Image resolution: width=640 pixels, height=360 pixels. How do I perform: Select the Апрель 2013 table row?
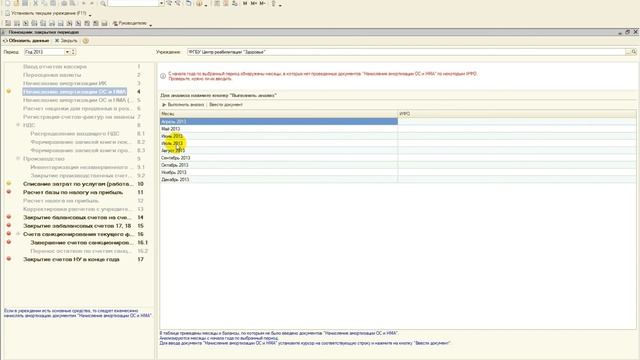coord(398,122)
